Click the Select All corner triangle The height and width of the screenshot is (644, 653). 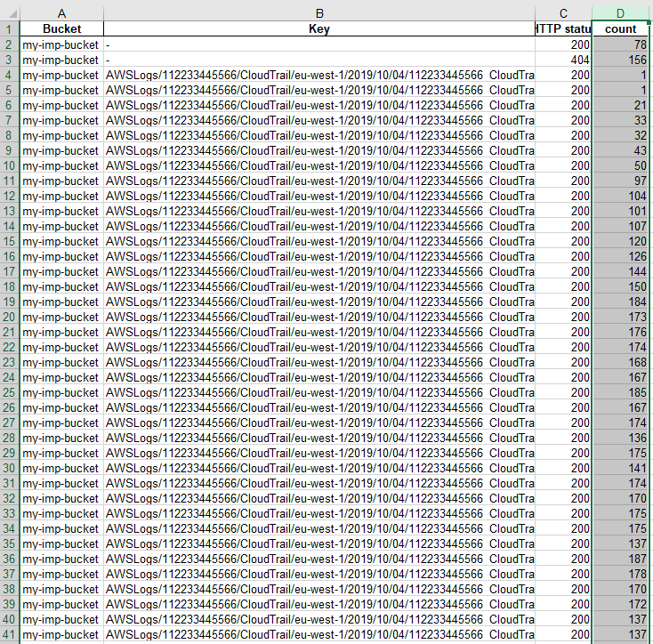click(13, 13)
